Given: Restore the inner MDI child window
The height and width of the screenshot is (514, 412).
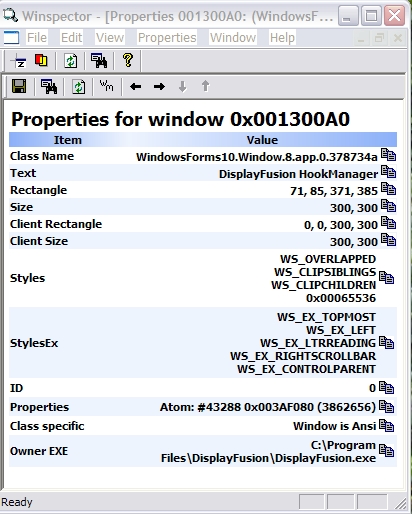Looking at the screenshot, I should tap(379, 38).
